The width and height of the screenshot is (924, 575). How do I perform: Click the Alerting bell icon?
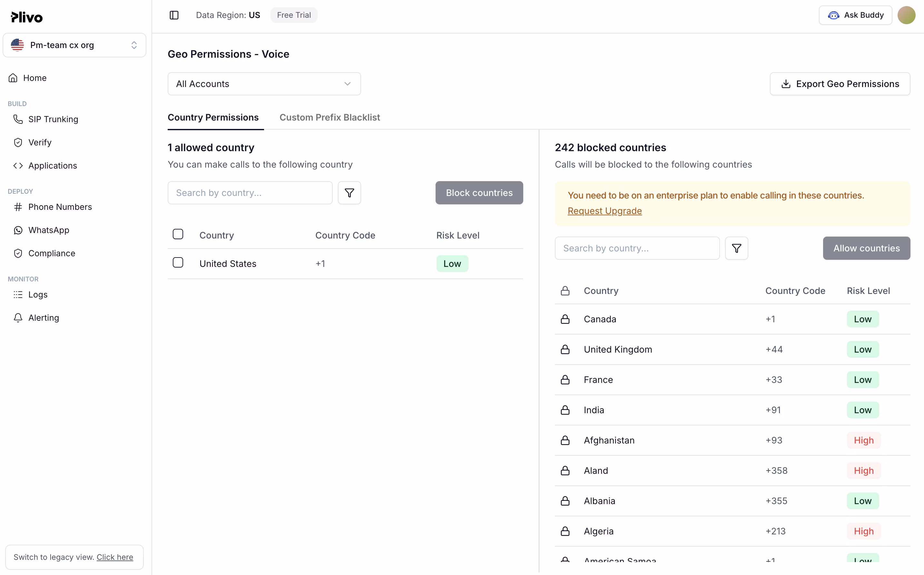(x=18, y=318)
